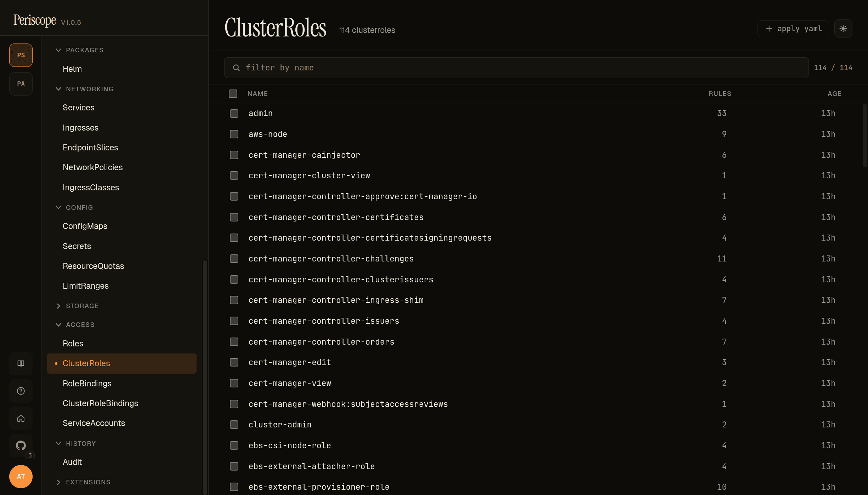Click the table vertical scrollbar
The height and width of the screenshot is (495, 868).
coord(864,136)
